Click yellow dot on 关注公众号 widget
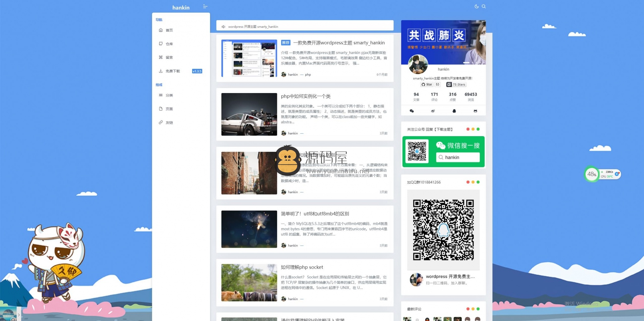644x321 pixels. tap(473, 129)
